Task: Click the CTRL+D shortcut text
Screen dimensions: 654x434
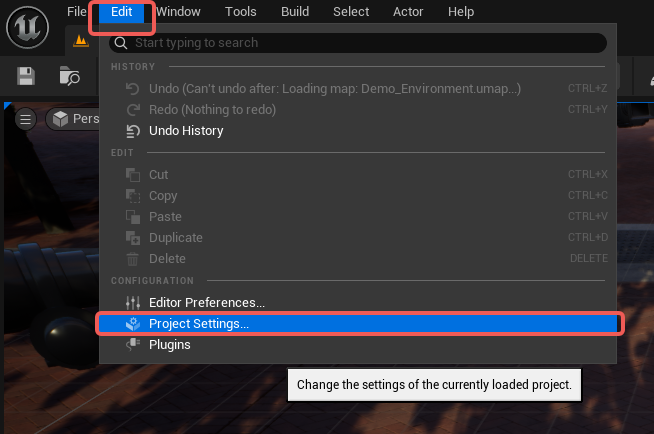Action: (x=588, y=237)
